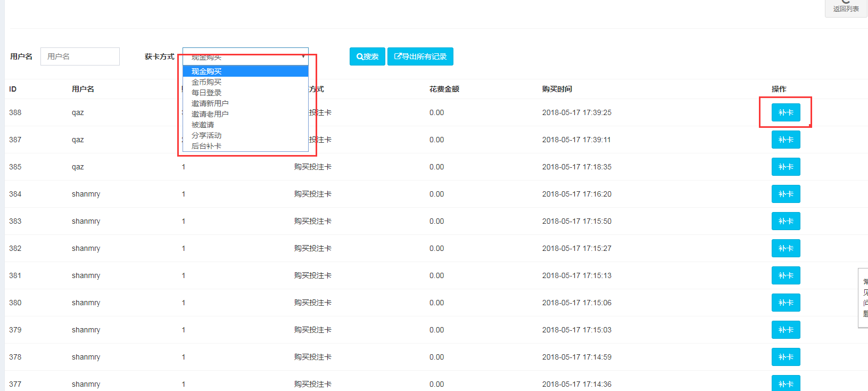The image size is (868, 391).
Task: Select 被邀请 option
Action: click(245, 125)
